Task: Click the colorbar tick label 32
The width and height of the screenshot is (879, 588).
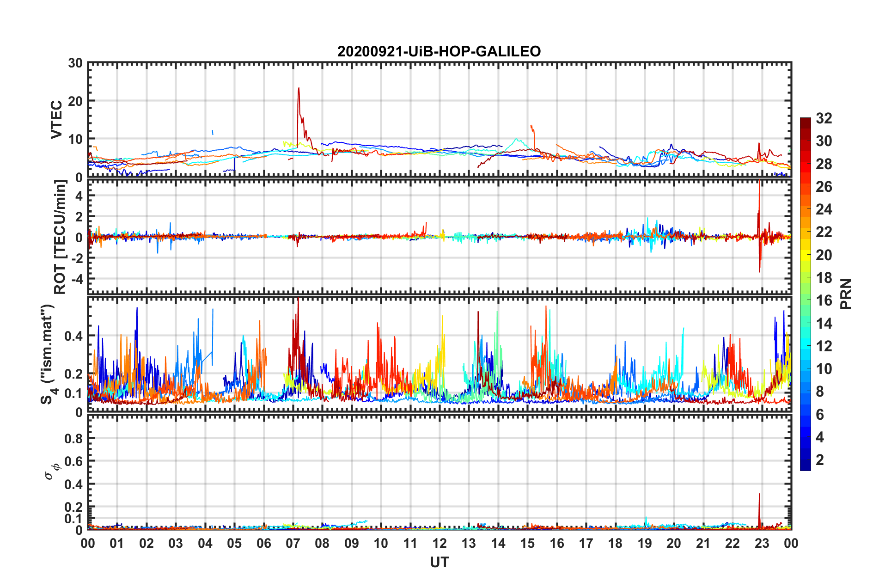Action: pyautogui.click(x=824, y=118)
